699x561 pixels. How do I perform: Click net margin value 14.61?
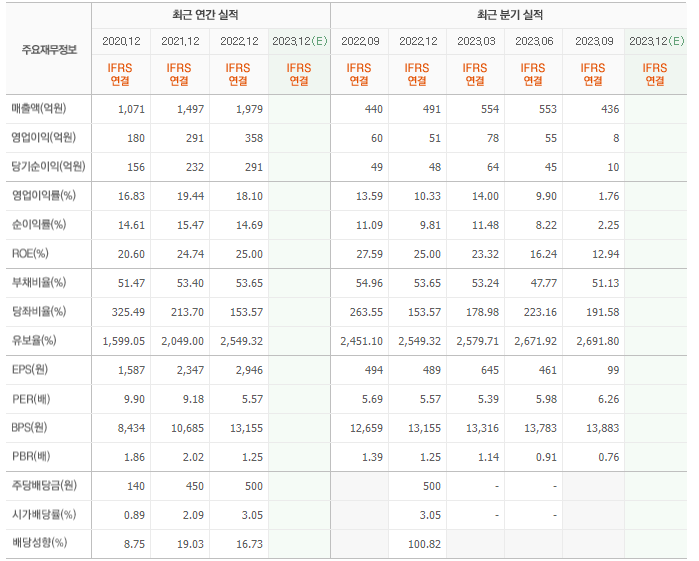point(132,225)
